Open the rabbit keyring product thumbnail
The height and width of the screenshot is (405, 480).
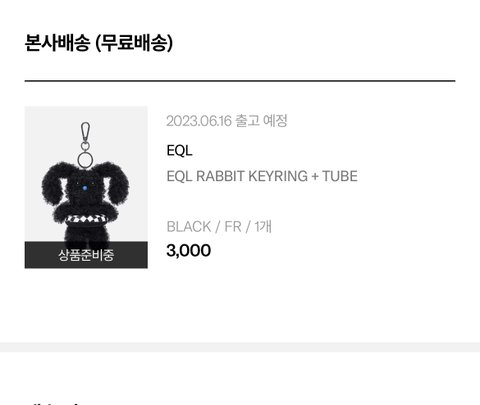[x=86, y=187]
